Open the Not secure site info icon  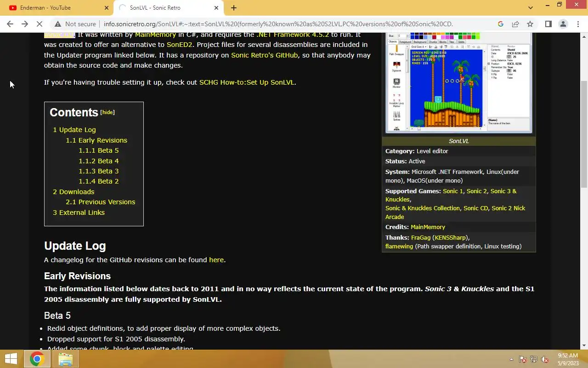coord(57,24)
